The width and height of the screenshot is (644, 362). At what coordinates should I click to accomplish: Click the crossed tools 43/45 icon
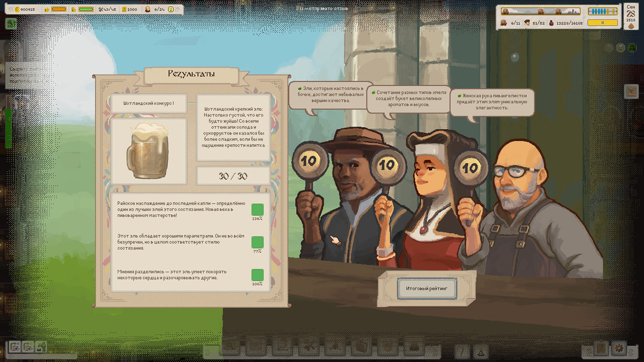[101, 9]
